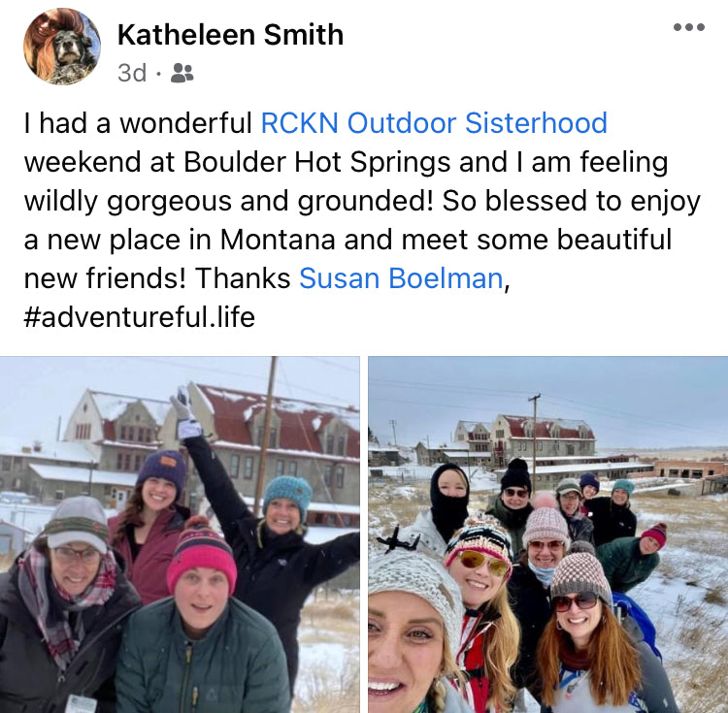The width and height of the screenshot is (728, 713).
Task: Open Katheleen Smith's profile via her name
Action: tap(230, 35)
